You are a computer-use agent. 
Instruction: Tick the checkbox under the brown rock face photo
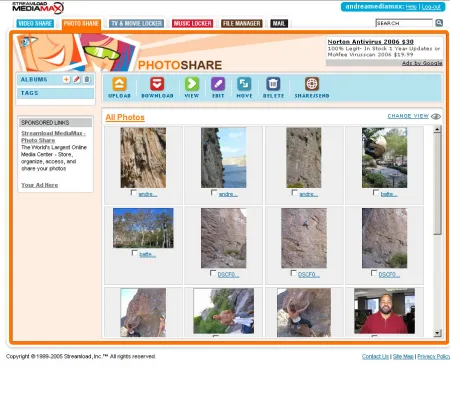click(134, 192)
